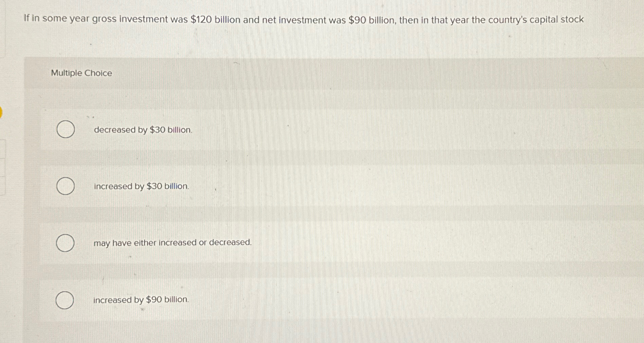Choose the answer 'increased by $90 billion'
This screenshot has width=644, height=343.
[141, 300]
